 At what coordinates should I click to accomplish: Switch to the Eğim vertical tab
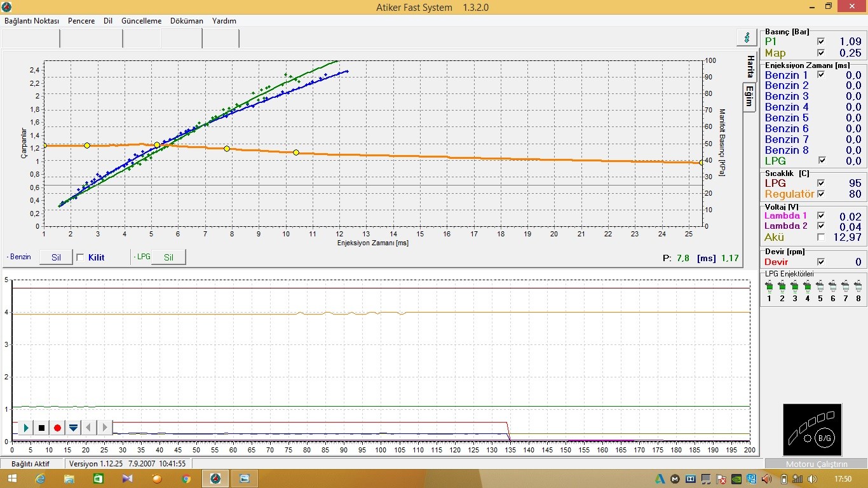(749, 97)
